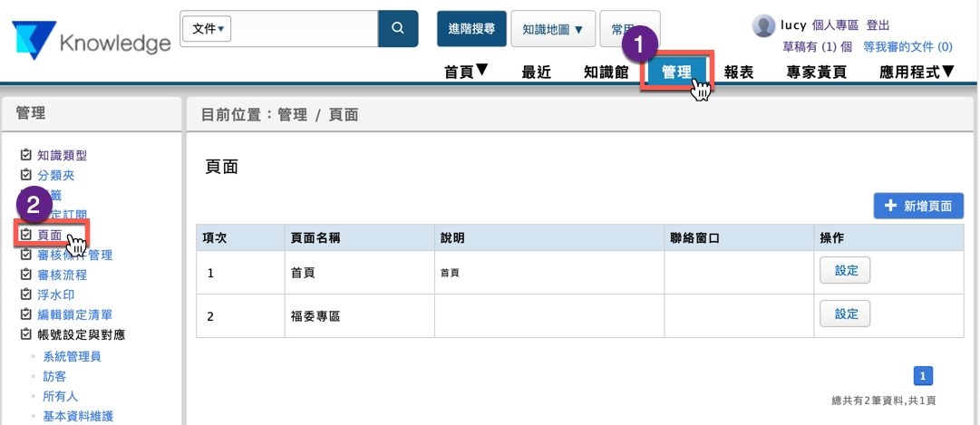Open the 首頁 navigation dropdown menu

coord(466,72)
